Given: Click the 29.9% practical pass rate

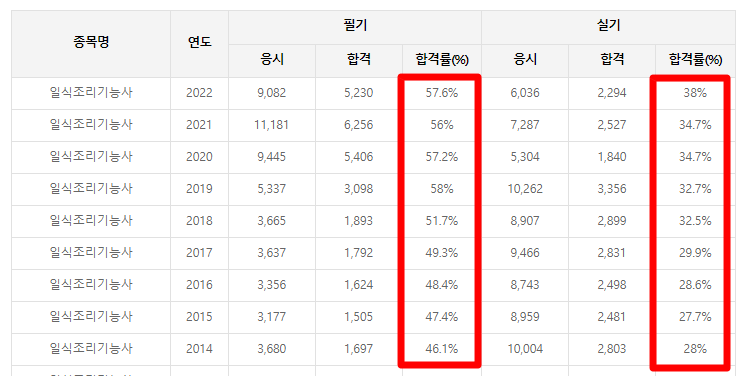Looking at the screenshot, I should [695, 253].
